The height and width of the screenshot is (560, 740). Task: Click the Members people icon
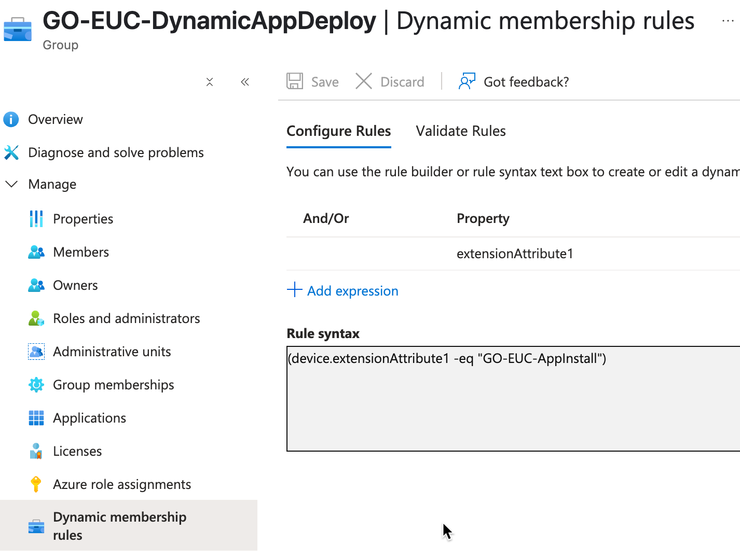36,252
